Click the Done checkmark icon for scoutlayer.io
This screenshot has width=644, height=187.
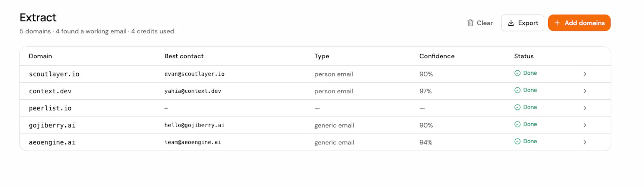(517, 73)
